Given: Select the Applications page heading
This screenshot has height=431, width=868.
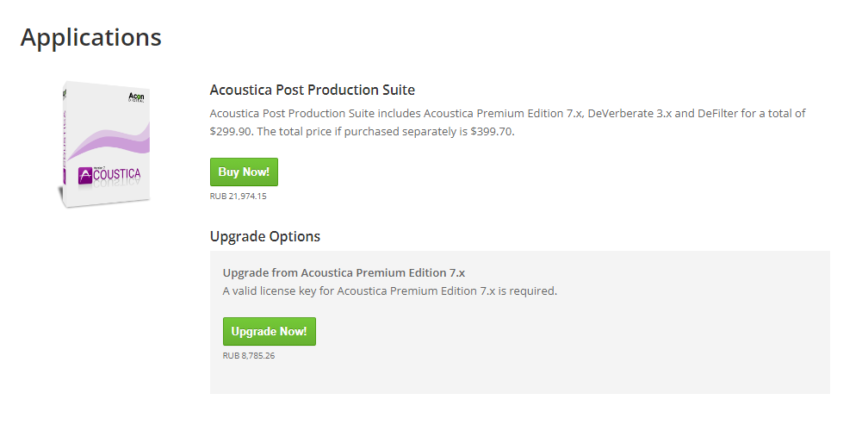Looking at the screenshot, I should click(90, 37).
